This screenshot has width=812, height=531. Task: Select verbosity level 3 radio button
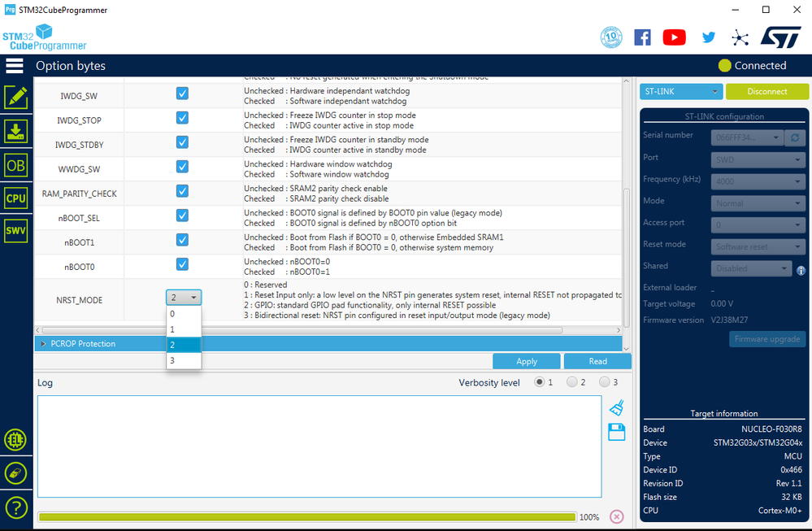pos(605,382)
